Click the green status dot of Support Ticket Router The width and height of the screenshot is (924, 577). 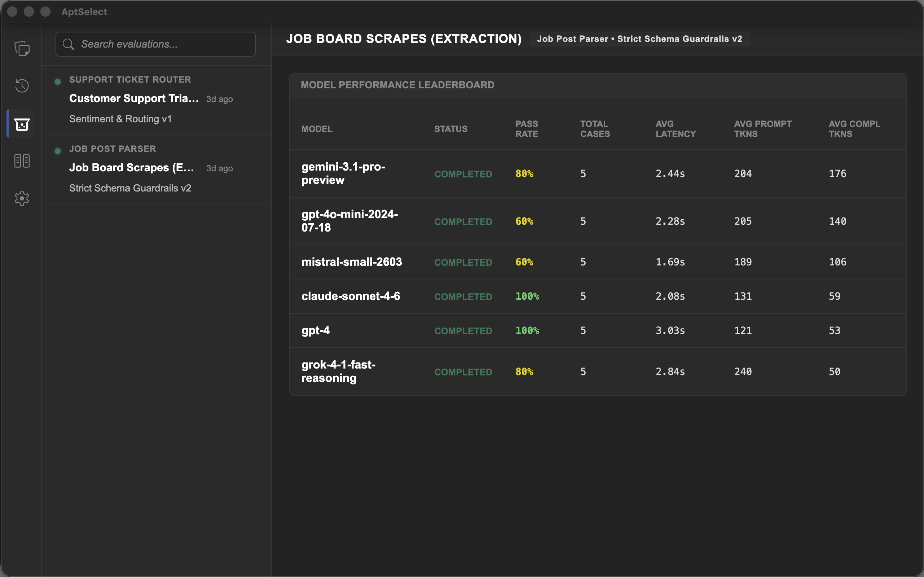pos(58,82)
